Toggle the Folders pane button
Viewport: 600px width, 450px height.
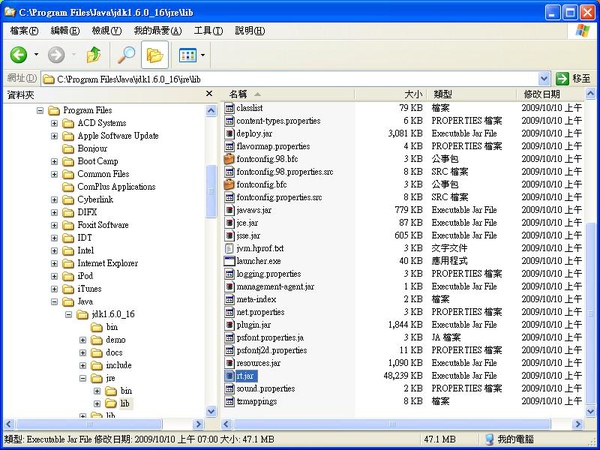155,55
